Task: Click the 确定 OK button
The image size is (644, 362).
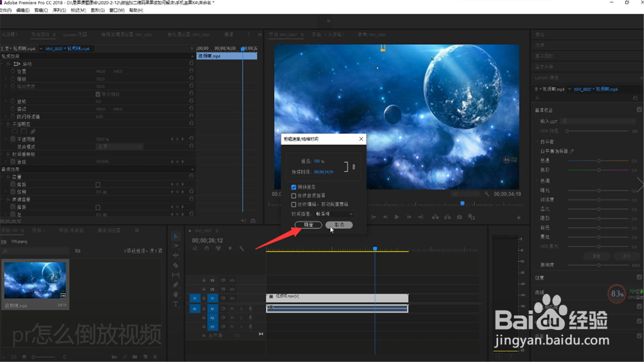Action: point(308,225)
